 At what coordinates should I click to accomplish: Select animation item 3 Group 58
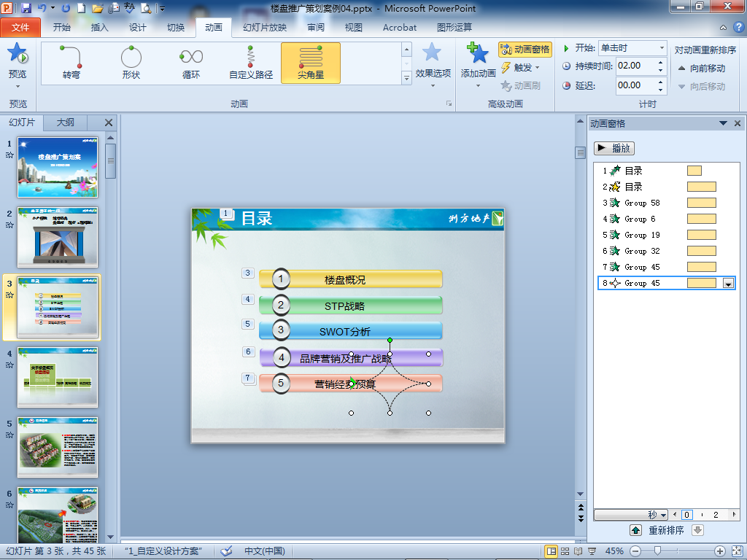click(667, 203)
